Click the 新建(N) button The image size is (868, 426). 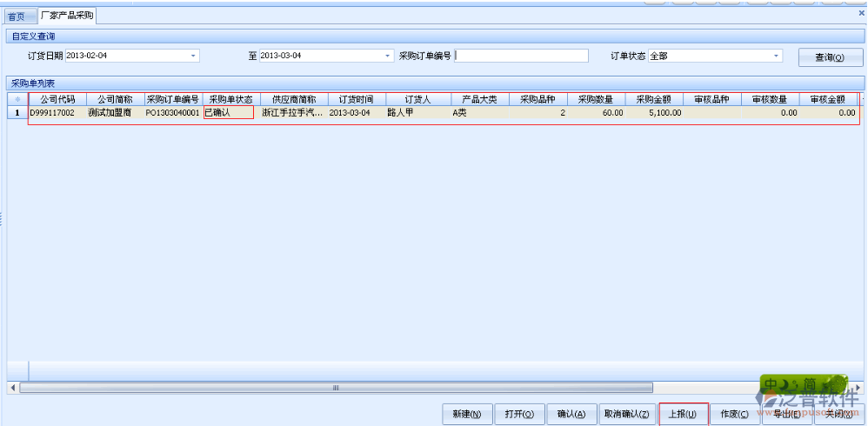click(467, 415)
